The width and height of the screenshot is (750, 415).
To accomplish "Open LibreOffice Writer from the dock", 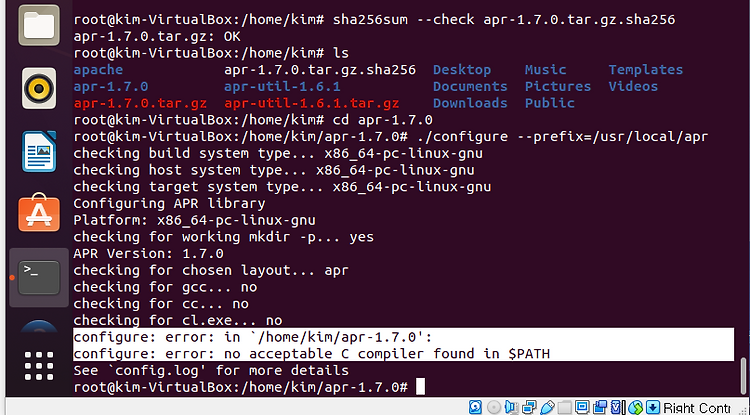I will coord(39,152).
